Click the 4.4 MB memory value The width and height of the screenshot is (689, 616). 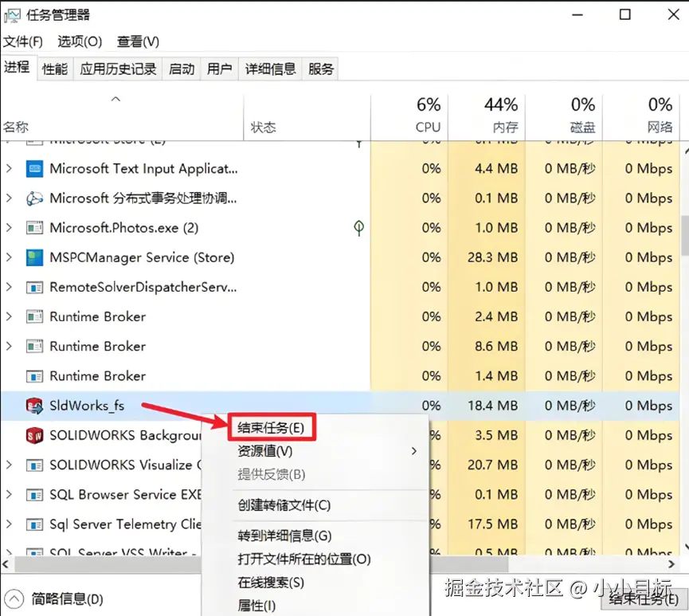pyautogui.click(x=496, y=169)
